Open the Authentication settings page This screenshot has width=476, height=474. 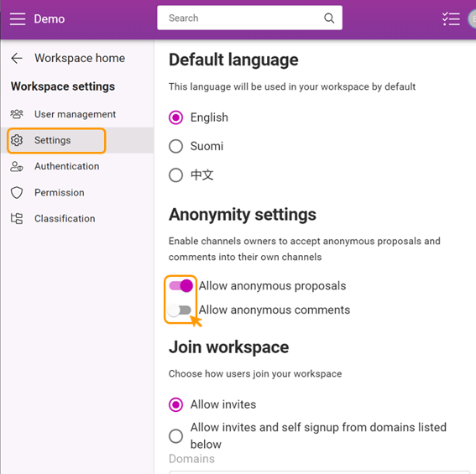point(67,166)
